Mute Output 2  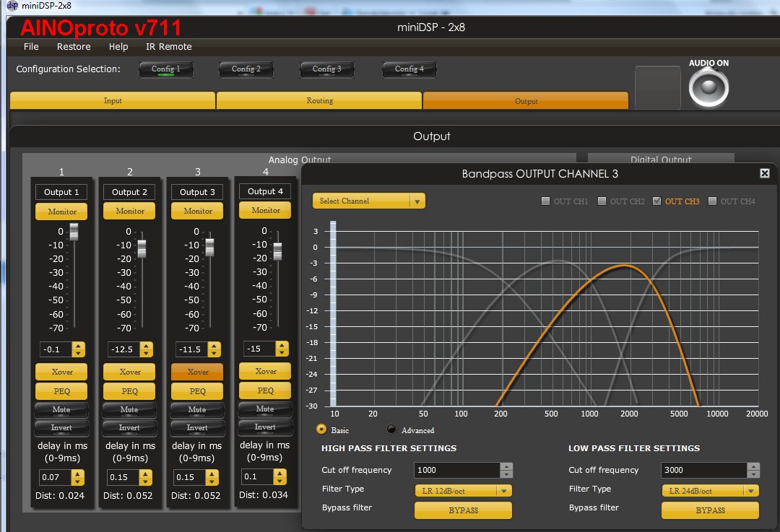point(129,410)
